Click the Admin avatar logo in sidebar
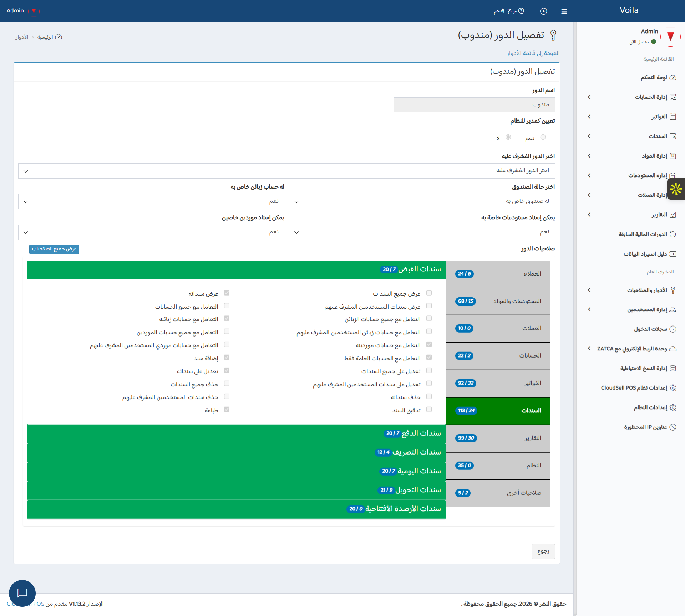The width and height of the screenshot is (685, 616). (670, 37)
